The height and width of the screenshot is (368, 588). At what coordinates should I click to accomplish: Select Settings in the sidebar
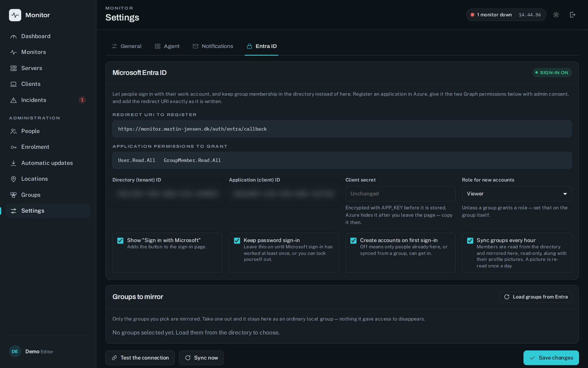(x=48, y=211)
